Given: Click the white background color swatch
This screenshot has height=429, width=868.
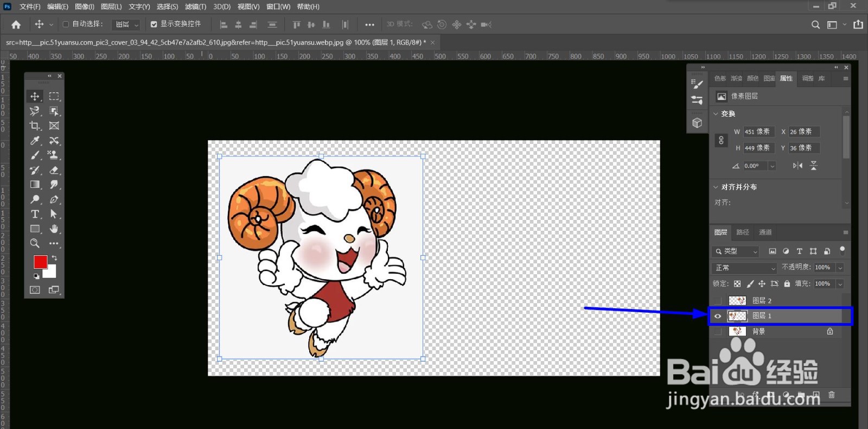Looking at the screenshot, I should (x=51, y=272).
